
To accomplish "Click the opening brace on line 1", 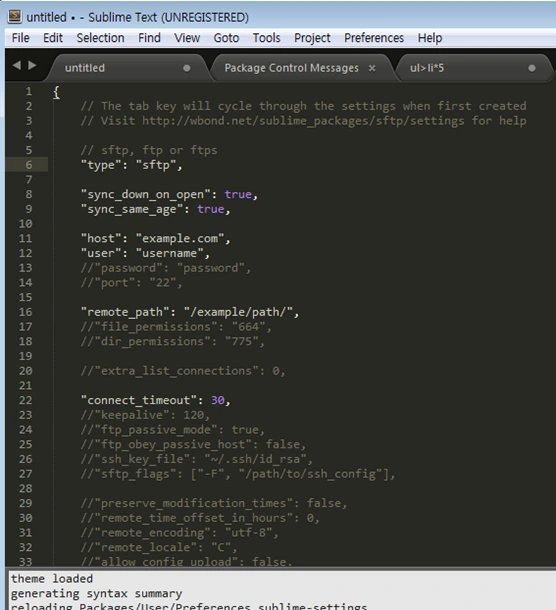I will point(56,92).
